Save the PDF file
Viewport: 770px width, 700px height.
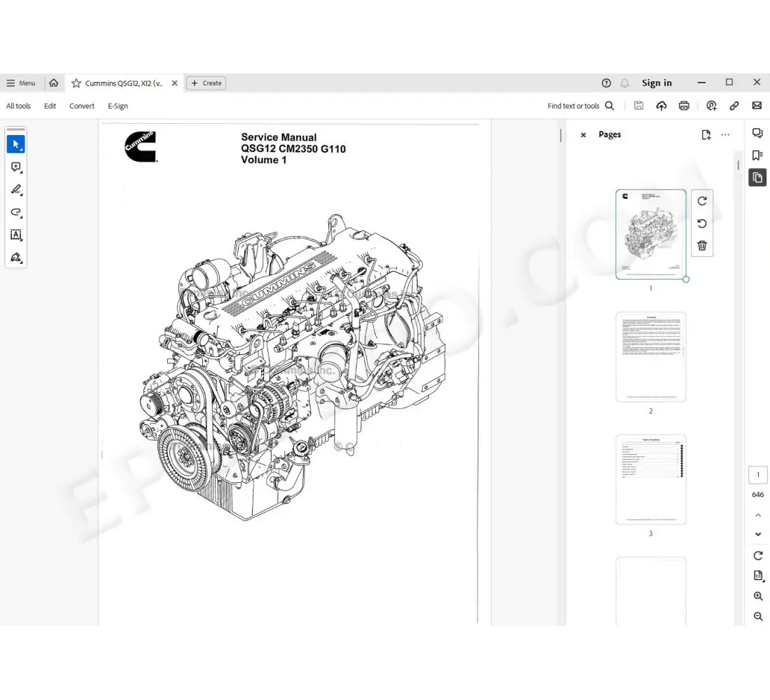coord(638,105)
